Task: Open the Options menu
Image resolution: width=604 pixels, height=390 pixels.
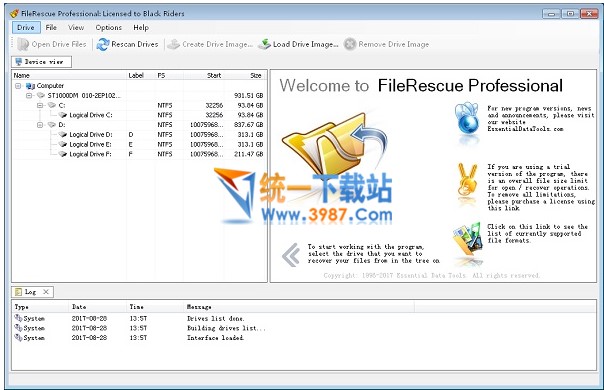Action: point(109,27)
